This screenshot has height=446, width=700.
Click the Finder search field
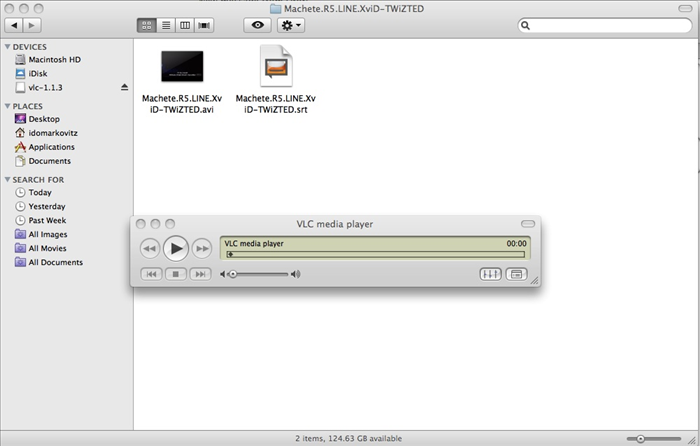[605, 25]
